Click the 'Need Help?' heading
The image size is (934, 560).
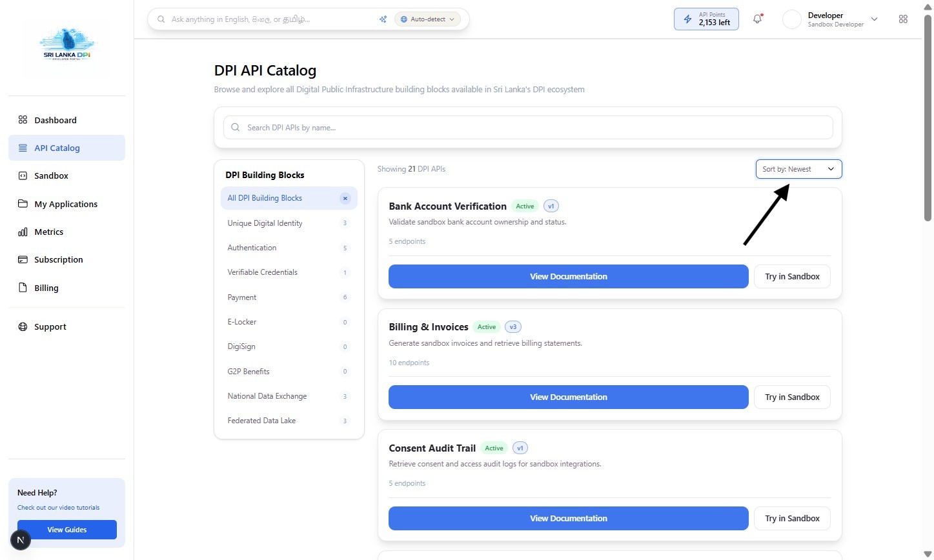pos(37,493)
